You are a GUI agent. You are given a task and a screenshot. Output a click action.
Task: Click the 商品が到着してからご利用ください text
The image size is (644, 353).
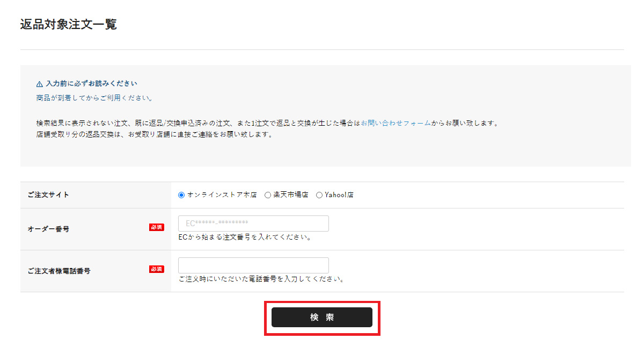(91, 98)
